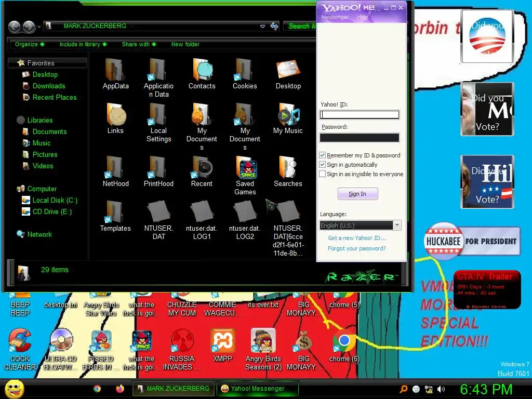Screen dimensions: 532x399
Task: Select the ntuser.dat.LOG2 file
Action: (245, 220)
